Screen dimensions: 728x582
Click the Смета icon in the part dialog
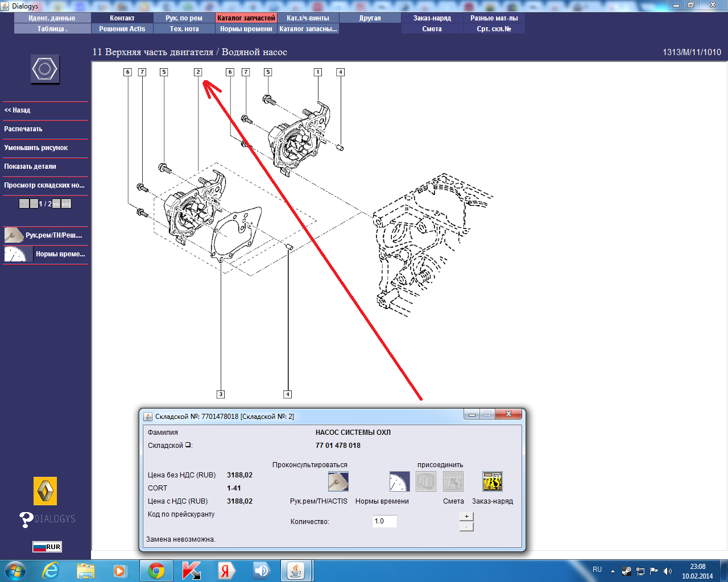coord(453,481)
